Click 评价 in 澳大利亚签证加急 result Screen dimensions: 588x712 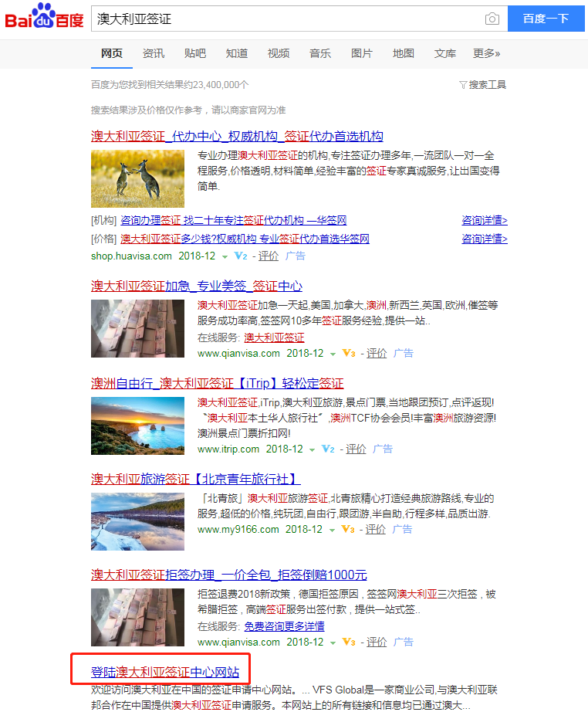(x=377, y=353)
